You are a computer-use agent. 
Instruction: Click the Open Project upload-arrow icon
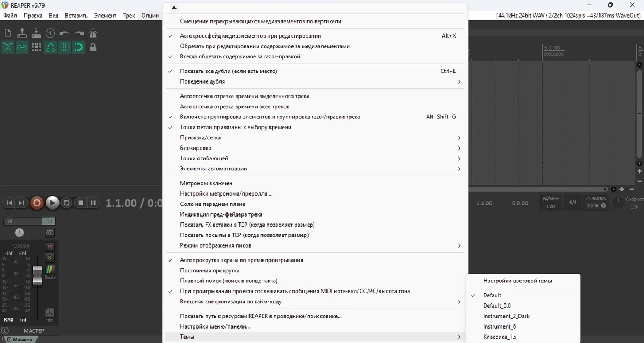(x=22, y=33)
